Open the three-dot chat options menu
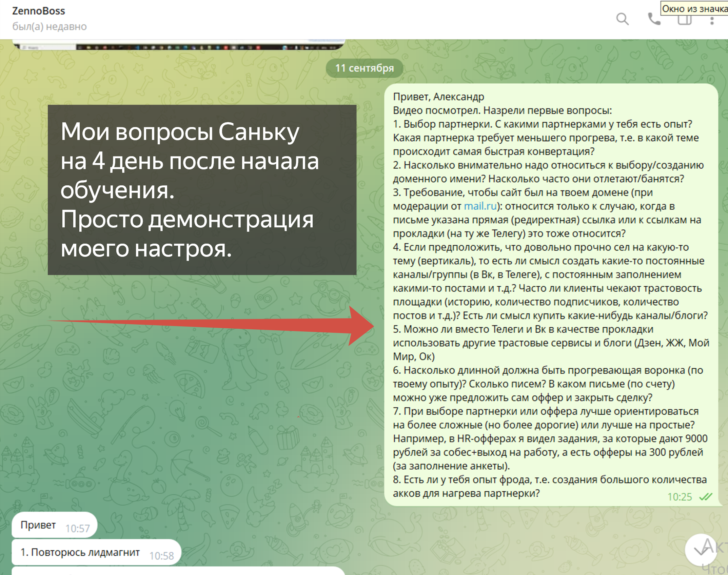728x575 pixels. [712, 20]
